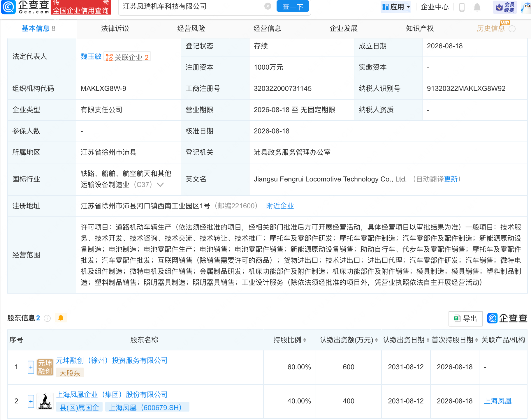Clear the search box text
The width and height of the screenshot is (531, 420).
coord(268,6)
